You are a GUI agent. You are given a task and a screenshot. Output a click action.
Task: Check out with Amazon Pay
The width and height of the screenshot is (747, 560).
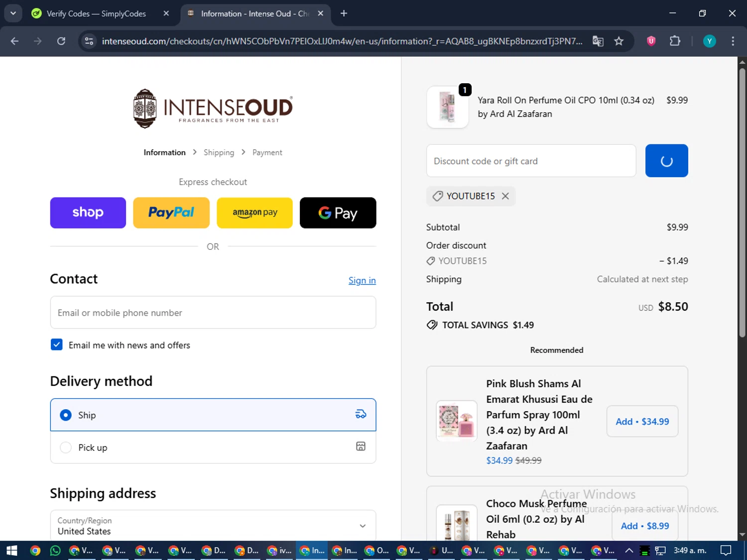click(254, 213)
